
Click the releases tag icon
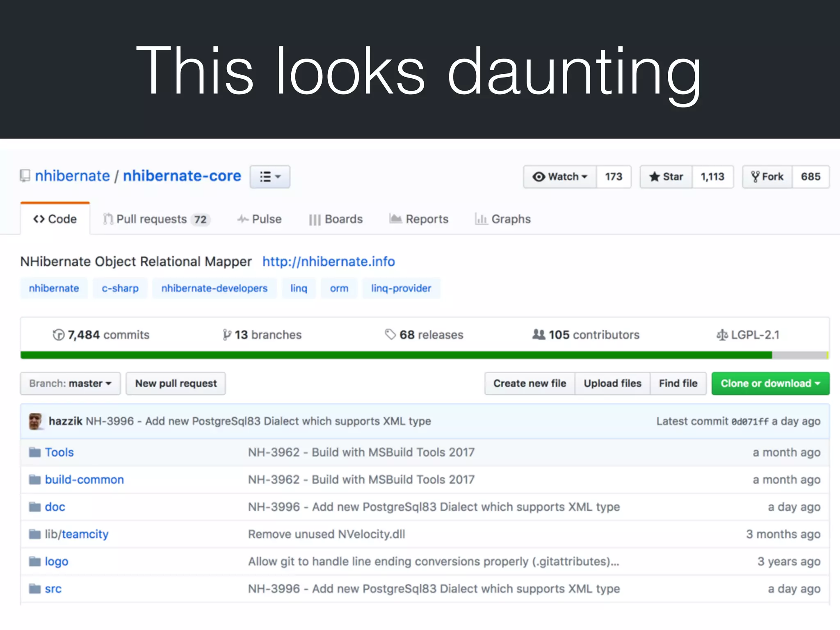390,335
